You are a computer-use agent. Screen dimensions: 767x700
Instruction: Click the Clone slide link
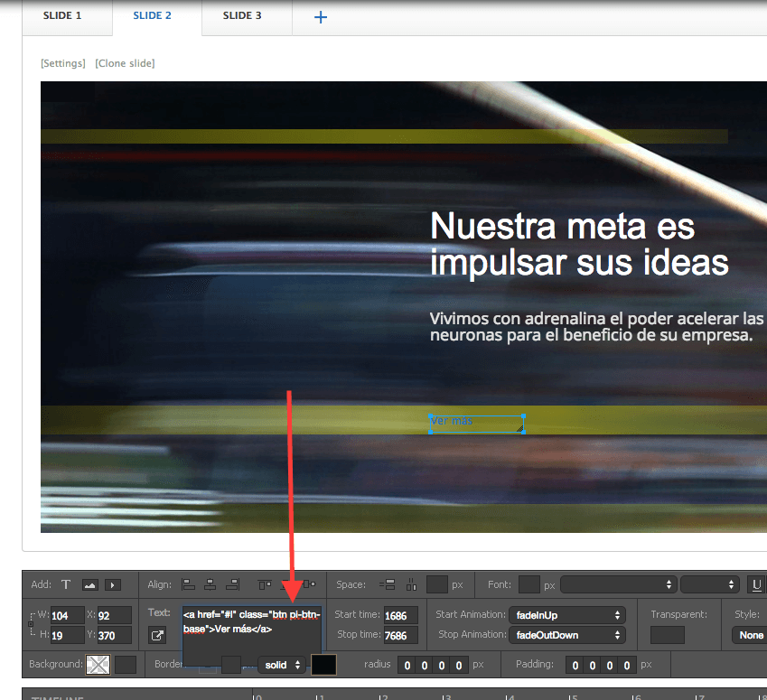coord(125,63)
